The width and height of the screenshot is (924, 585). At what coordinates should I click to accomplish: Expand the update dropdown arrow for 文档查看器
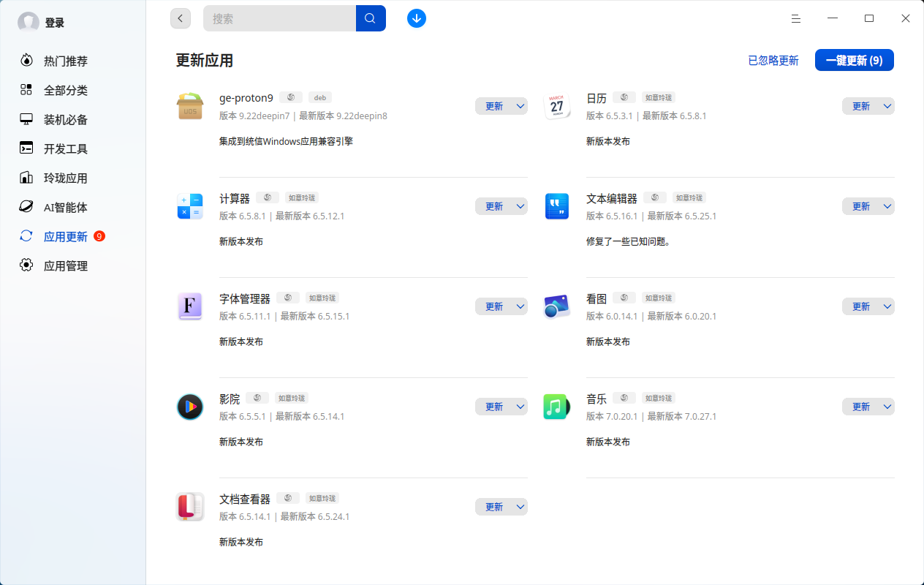tap(520, 507)
